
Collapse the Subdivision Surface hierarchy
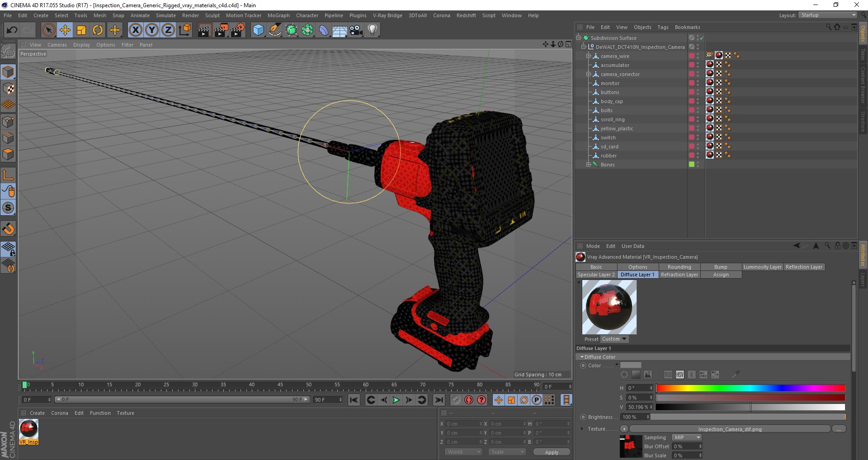(x=578, y=38)
